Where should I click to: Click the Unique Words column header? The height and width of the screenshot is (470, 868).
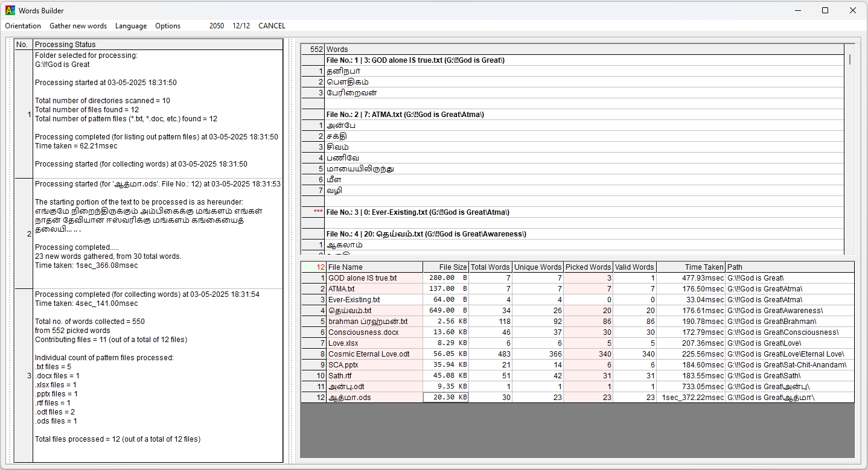click(538, 267)
